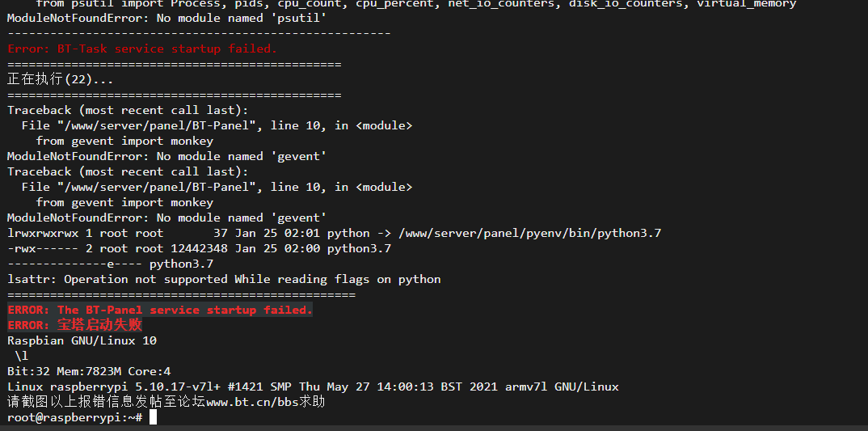Image resolution: width=868 pixels, height=431 pixels.
Task: Click the /www/server/panel/pyenv/bin/python3.7 symlink path
Action: pos(529,233)
